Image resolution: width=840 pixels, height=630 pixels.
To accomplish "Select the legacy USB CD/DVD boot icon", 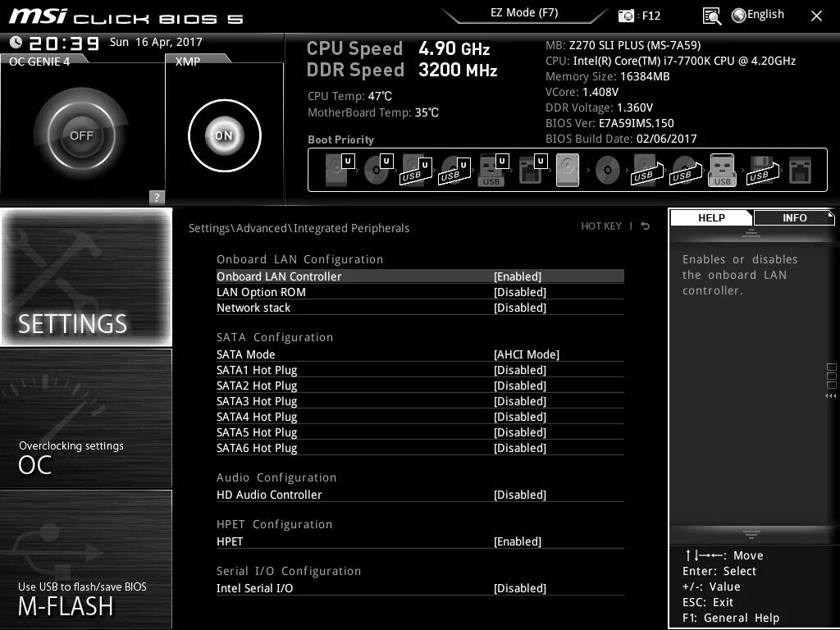I will click(686, 170).
